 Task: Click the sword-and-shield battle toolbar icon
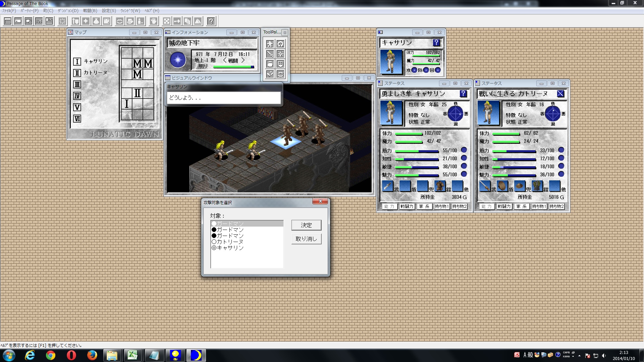point(74,21)
